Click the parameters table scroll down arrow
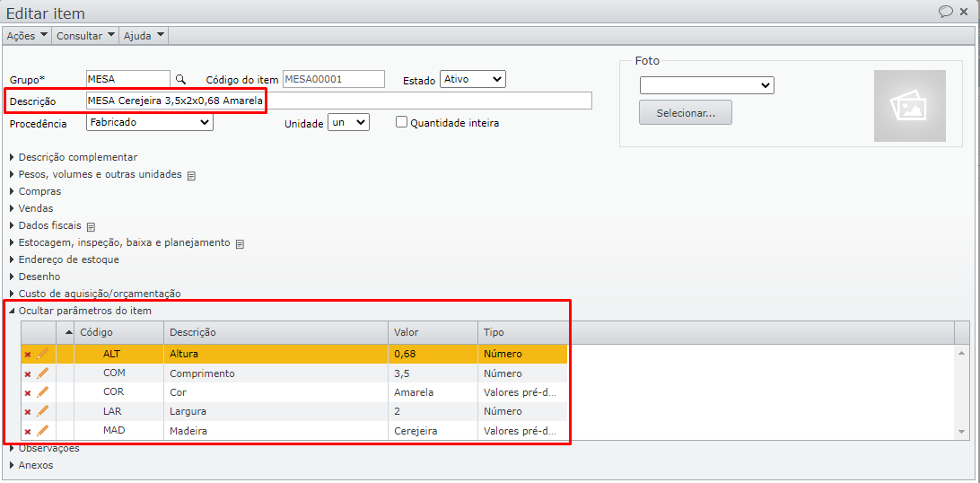The height and width of the screenshot is (483, 980). click(961, 432)
